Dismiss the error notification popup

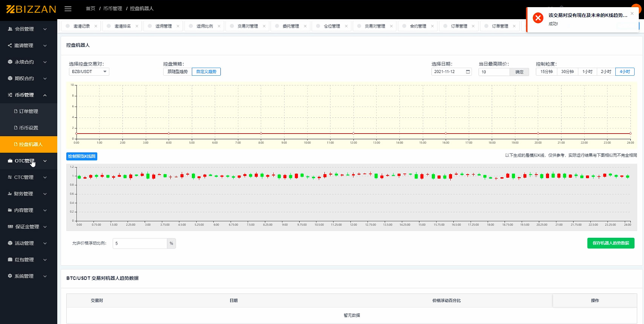632,14
